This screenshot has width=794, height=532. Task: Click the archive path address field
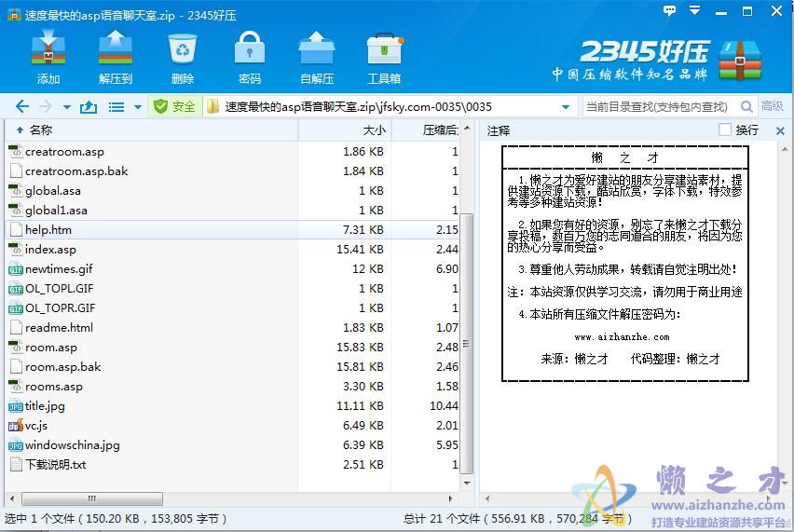(390, 107)
